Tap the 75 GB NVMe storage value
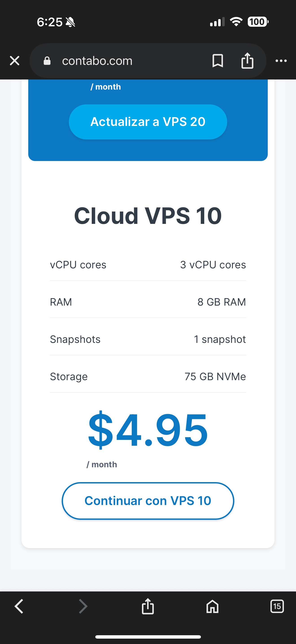 click(x=215, y=377)
